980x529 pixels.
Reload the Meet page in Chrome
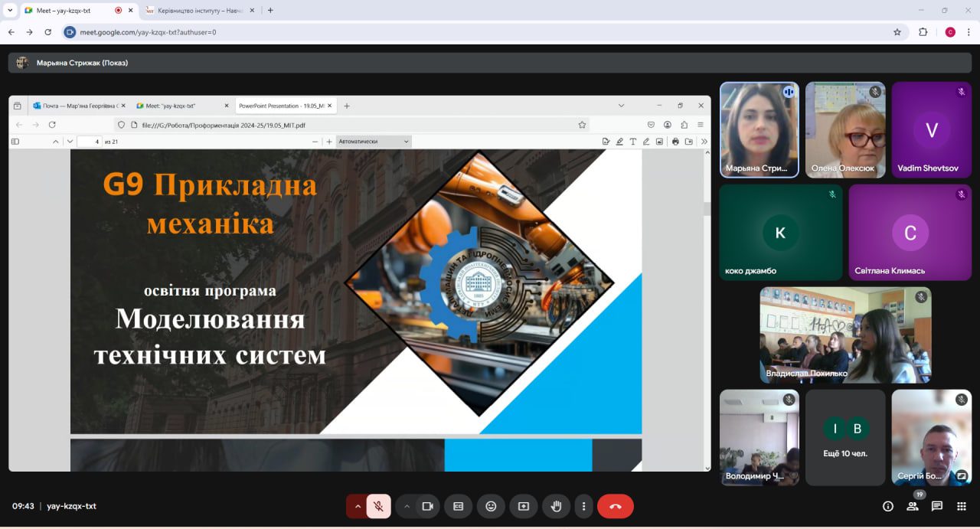click(x=48, y=32)
